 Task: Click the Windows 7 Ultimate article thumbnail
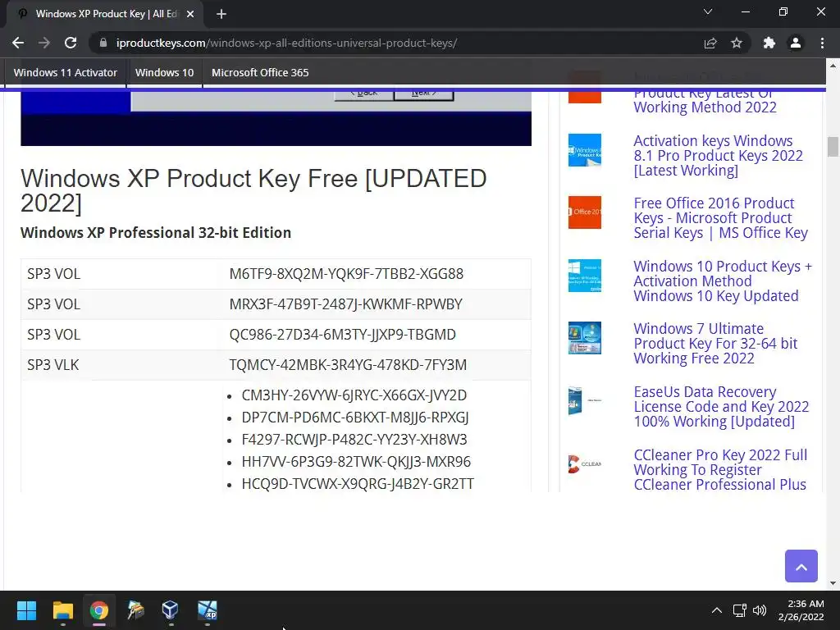pos(584,338)
